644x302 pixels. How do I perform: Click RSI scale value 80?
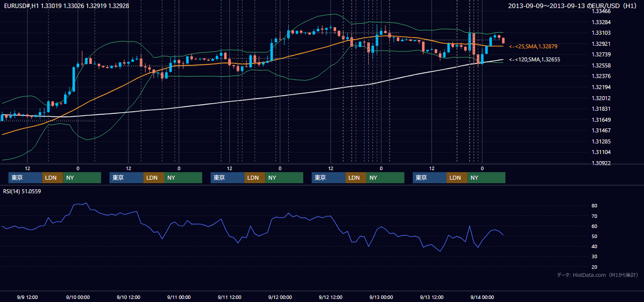595,206
